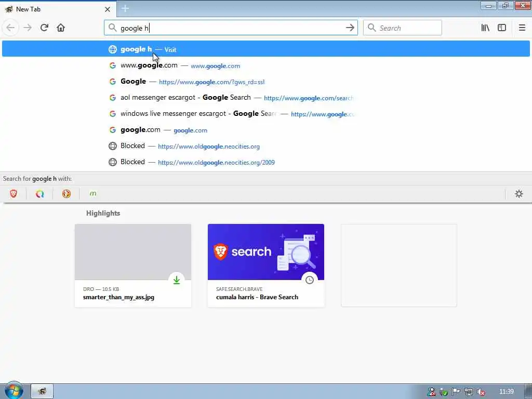Choose the Google gws_rd=ssl suggestion
Screen dimensions: 532x399
tap(265, 82)
